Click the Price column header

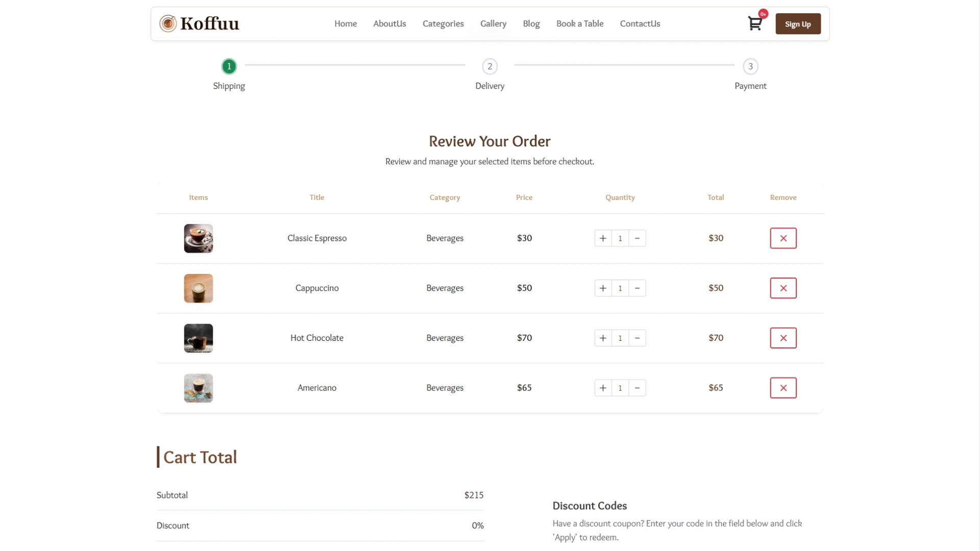point(524,197)
